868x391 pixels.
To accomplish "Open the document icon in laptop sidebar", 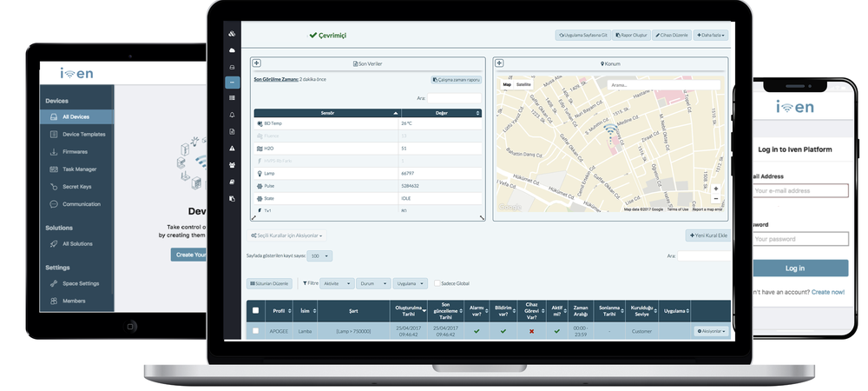I will point(232,131).
